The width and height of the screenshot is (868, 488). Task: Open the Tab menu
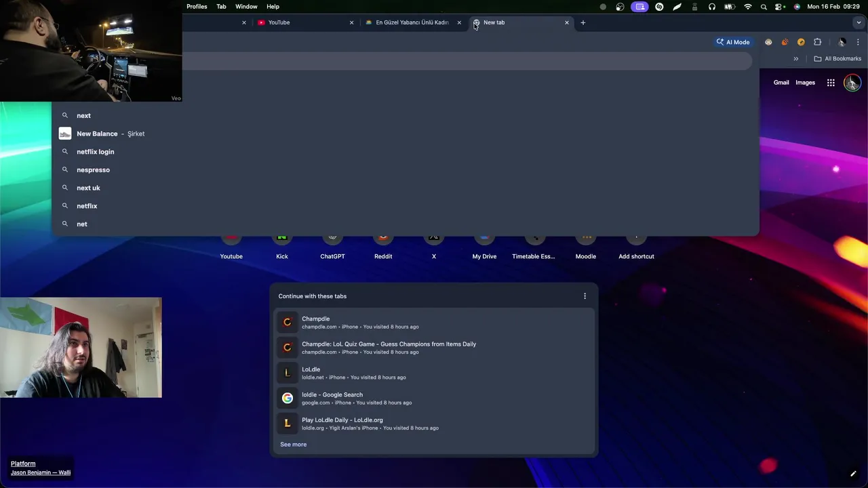[221, 6]
